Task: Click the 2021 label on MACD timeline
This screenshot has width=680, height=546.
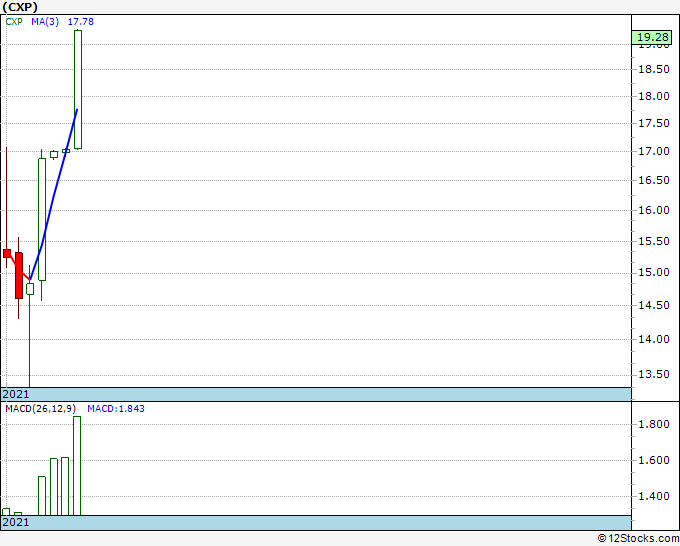Action: (x=16, y=523)
